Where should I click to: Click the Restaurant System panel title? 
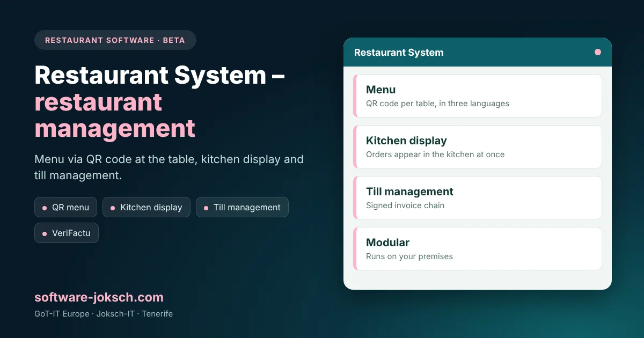coord(399,53)
